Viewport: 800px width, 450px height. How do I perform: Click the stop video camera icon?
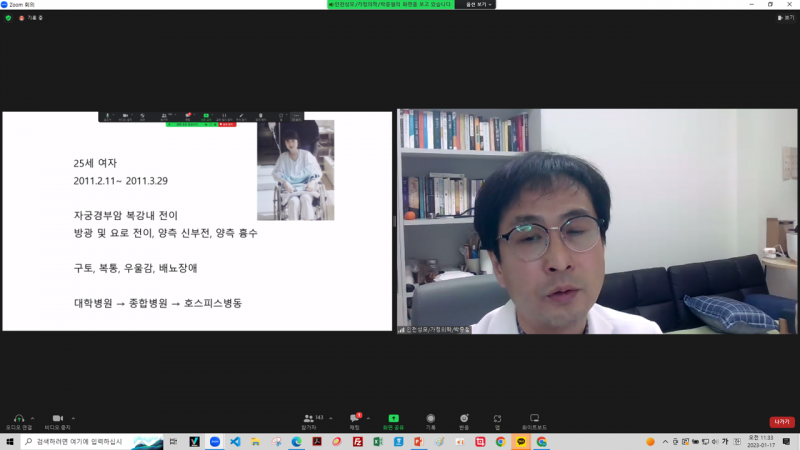(57, 418)
